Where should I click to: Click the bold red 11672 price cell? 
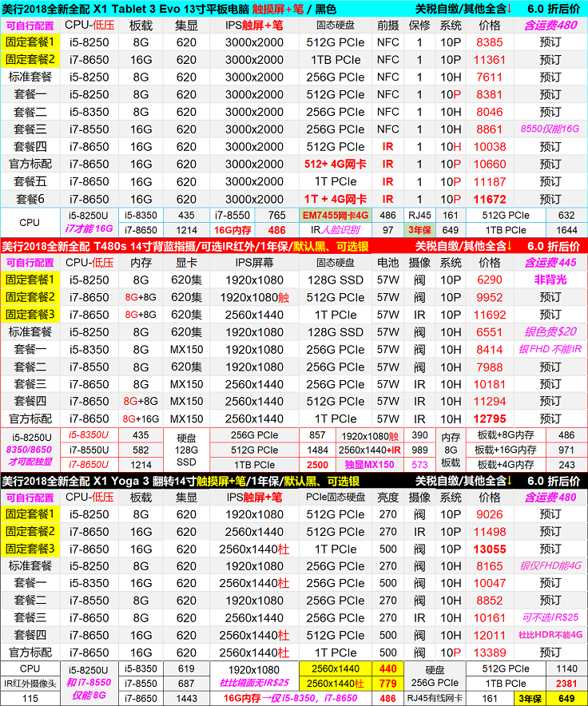tap(489, 199)
